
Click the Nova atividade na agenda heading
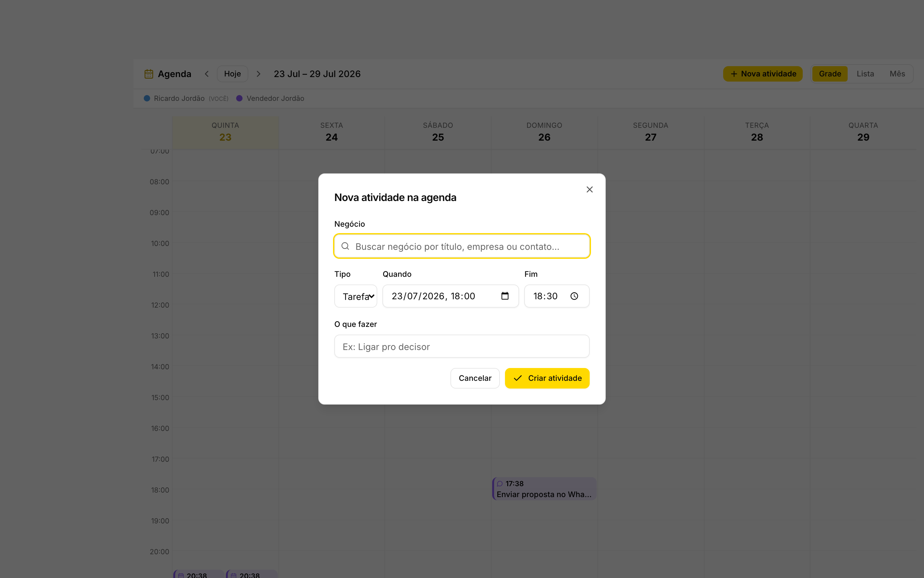pyautogui.click(x=395, y=197)
